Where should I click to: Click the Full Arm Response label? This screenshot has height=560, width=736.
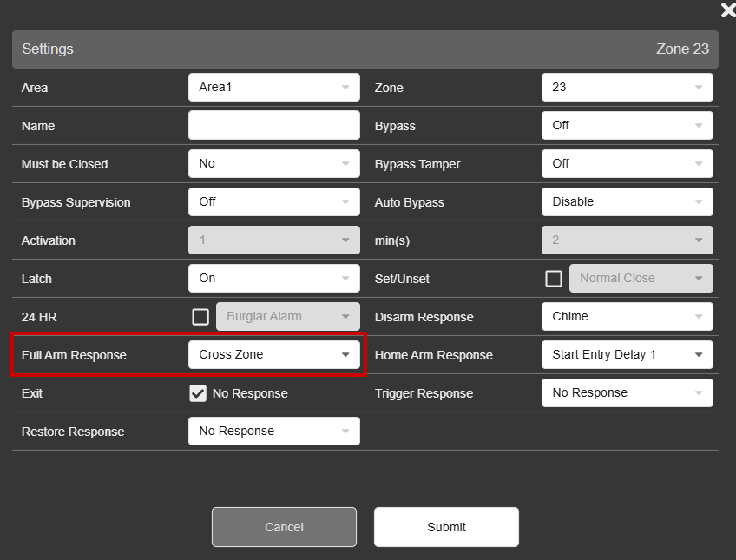tap(74, 355)
